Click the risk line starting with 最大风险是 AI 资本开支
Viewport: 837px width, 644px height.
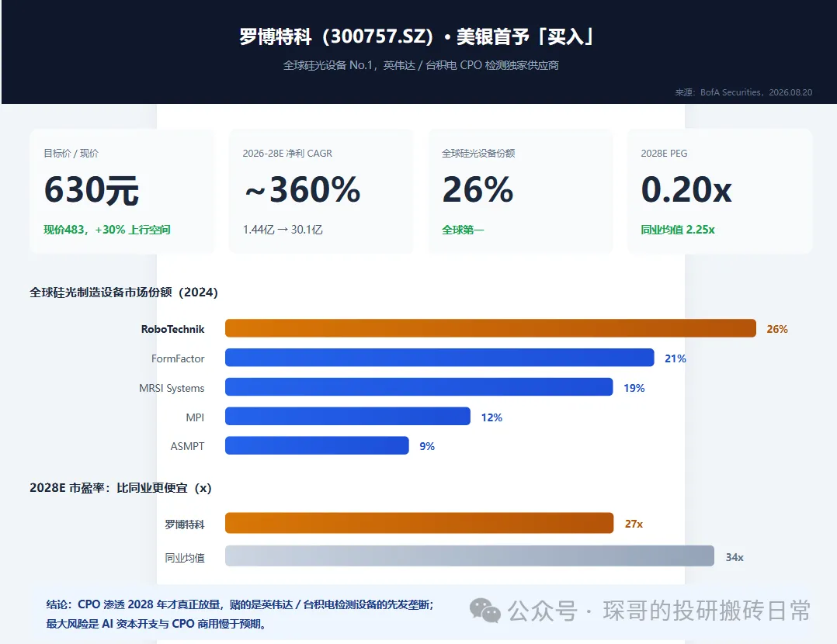point(156,623)
